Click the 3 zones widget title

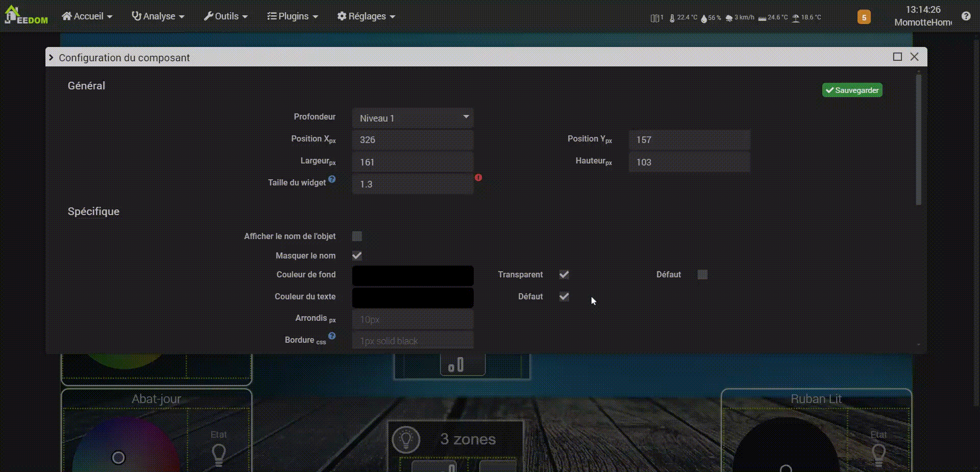[468, 439]
